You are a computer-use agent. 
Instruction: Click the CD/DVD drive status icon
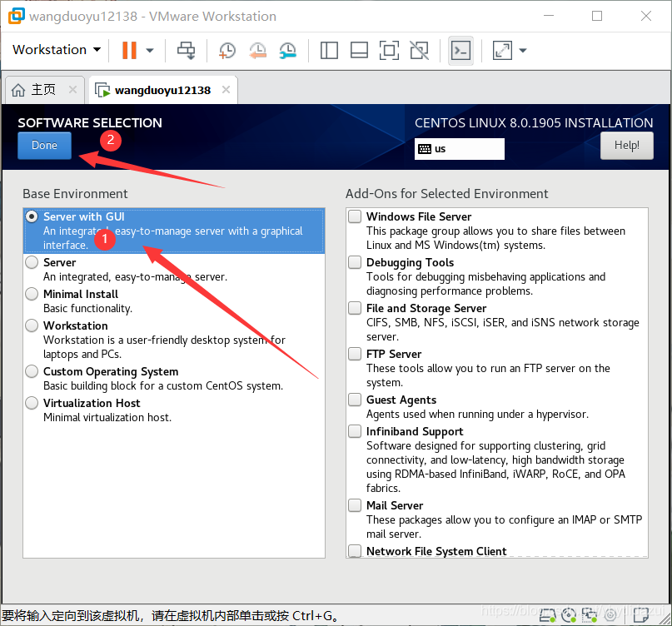point(569,616)
